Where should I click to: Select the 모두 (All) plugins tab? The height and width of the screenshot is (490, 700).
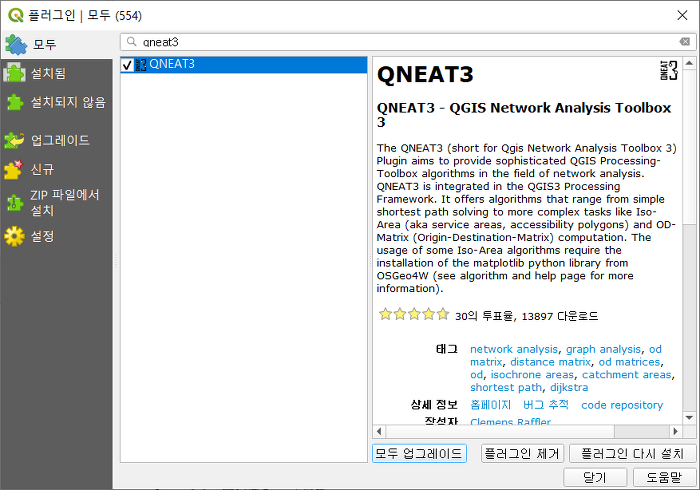coord(57,45)
